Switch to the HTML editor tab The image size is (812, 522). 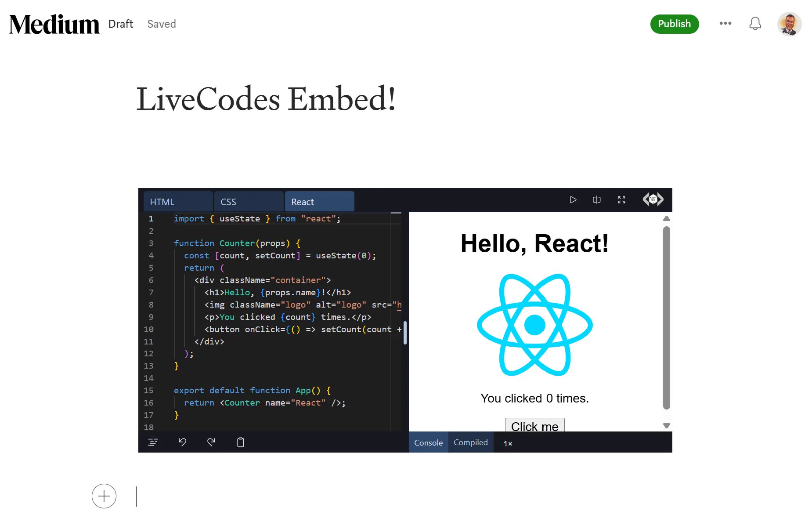(178, 202)
